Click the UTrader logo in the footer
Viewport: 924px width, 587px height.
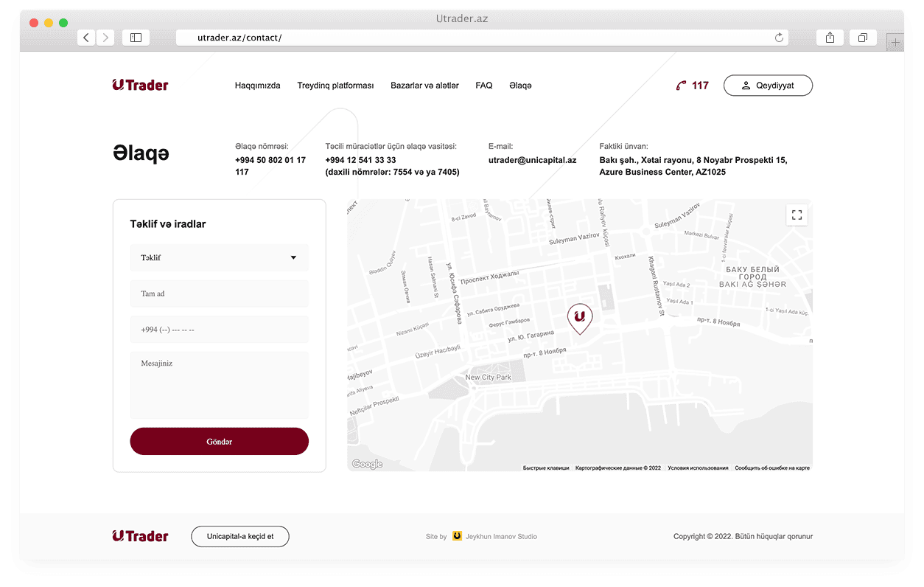tap(140, 535)
